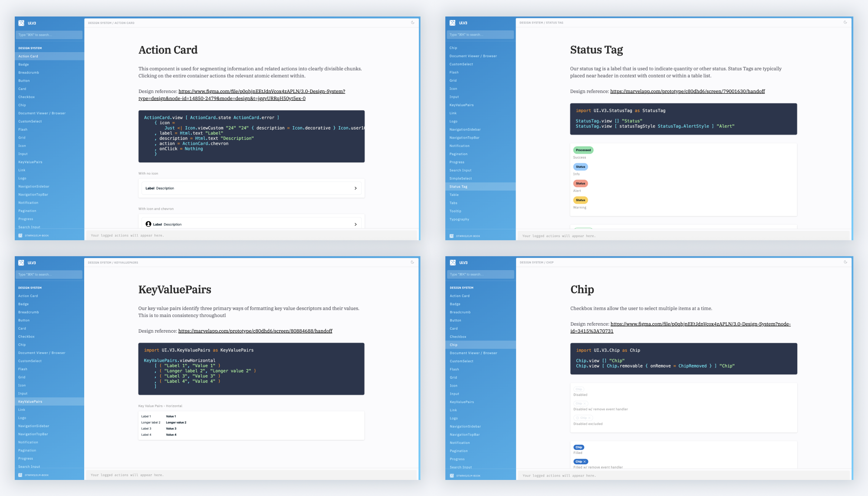Click the green 'Processed' status tag
Image resolution: width=868 pixels, height=496 pixels.
[x=583, y=150]
